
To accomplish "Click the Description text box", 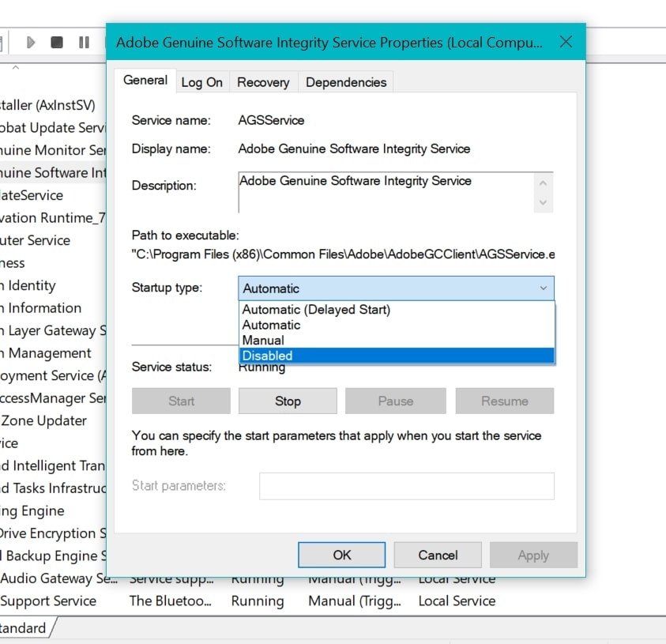I will 386,192.
